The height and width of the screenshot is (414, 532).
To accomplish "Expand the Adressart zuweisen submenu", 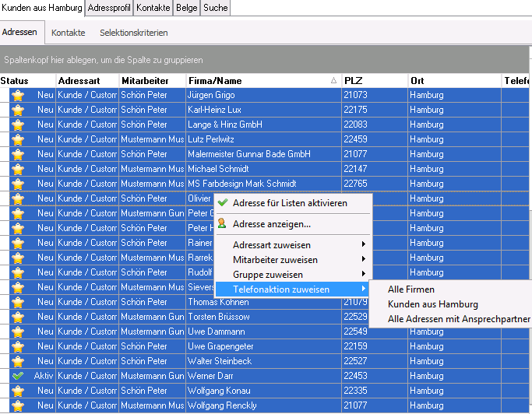I will coord(293,245).
